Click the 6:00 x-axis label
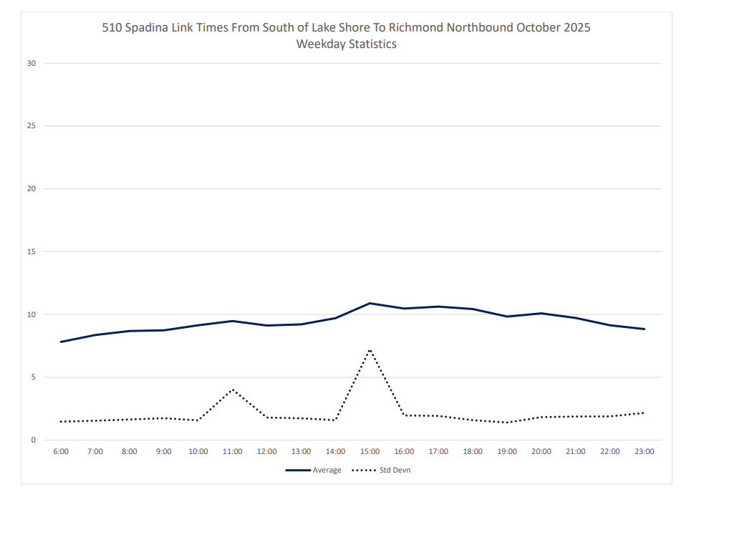 [61, 452]
